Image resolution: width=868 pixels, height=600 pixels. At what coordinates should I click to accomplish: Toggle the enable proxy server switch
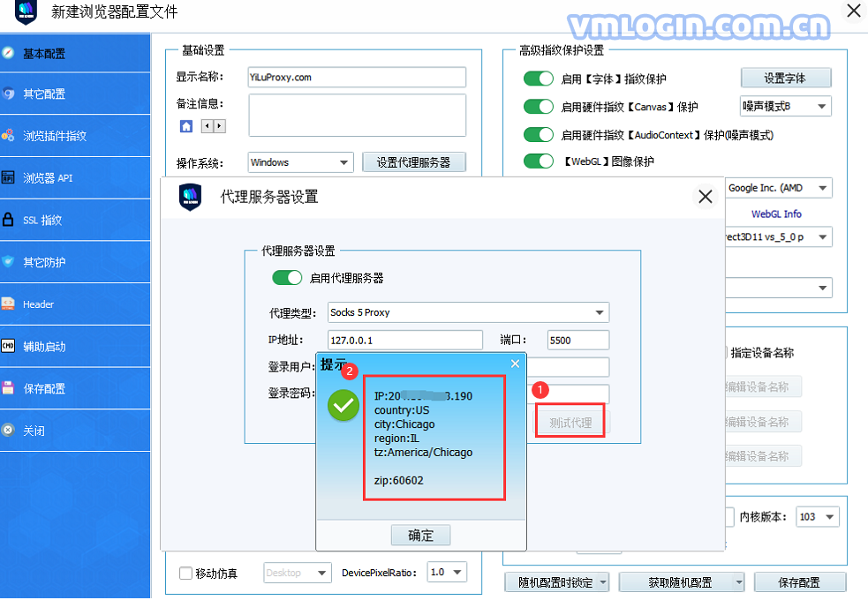coord(287,278)
